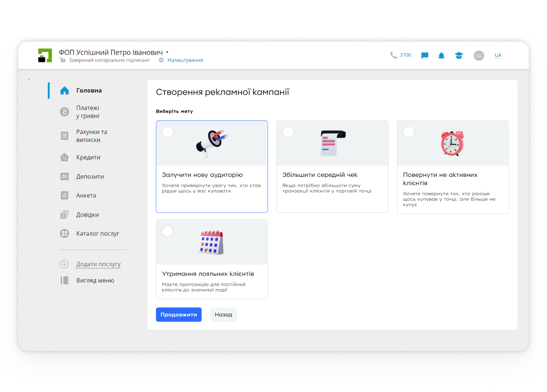Open the chat messages icon in header

click(424, 56)
